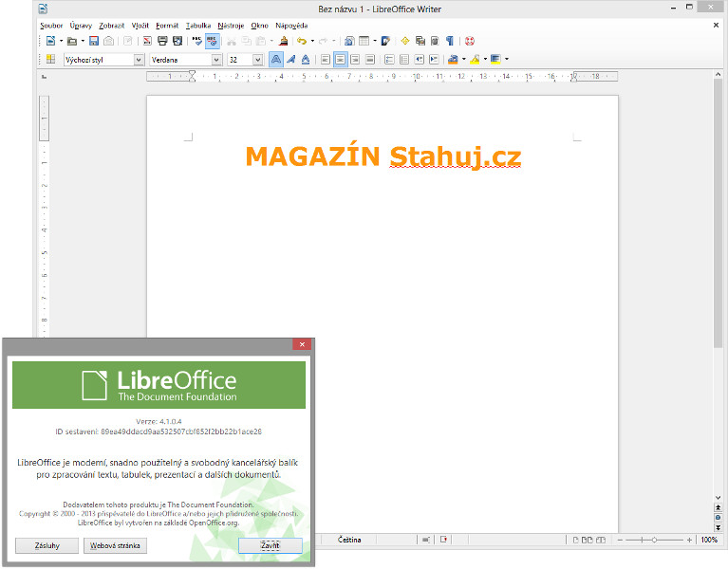Align the paragraph to the left
This screenshot has width=728, height=569.
pyautogui.click(x=326, y=60)
